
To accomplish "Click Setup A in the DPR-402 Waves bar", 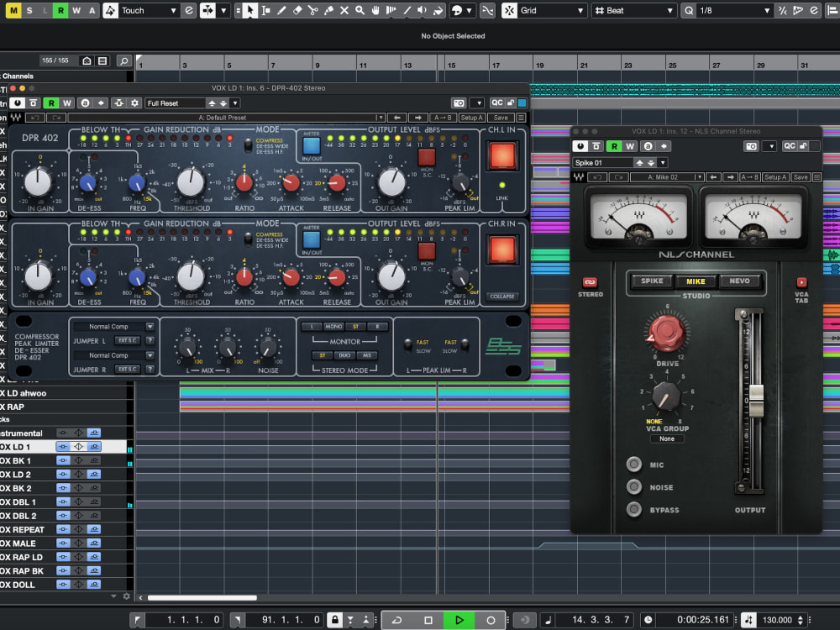I will coord(472,118).
